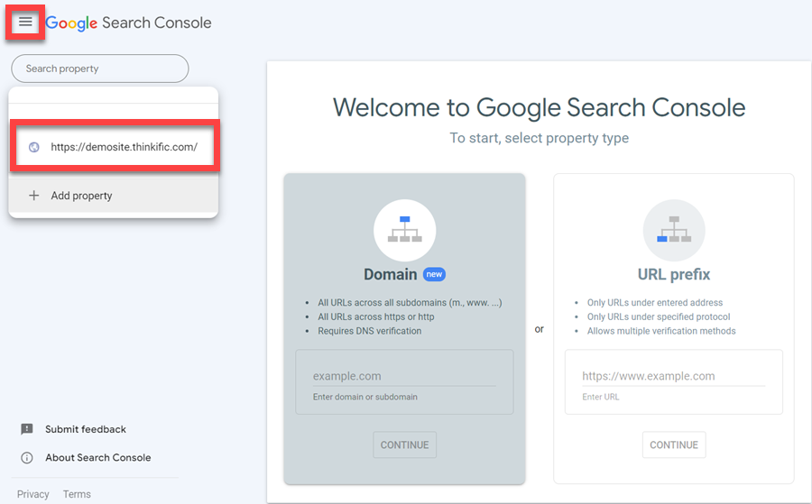Open the Privacy link in footer
812x504 pixels.
33,494
